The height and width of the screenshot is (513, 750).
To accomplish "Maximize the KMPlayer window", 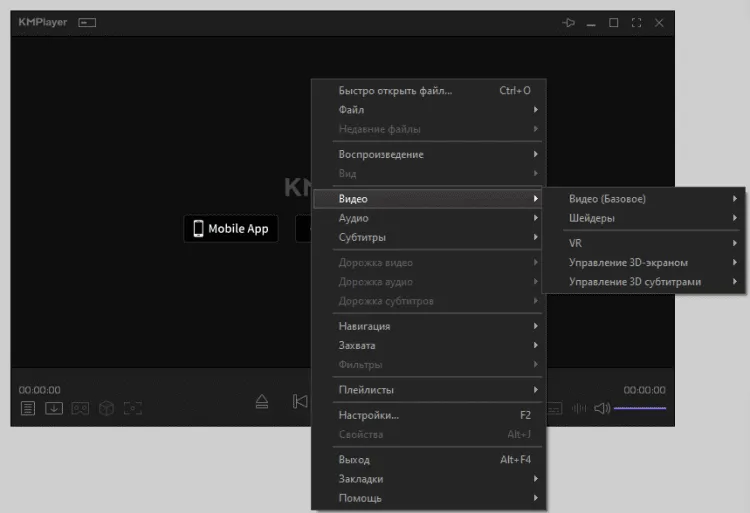I will click(614, 22).
